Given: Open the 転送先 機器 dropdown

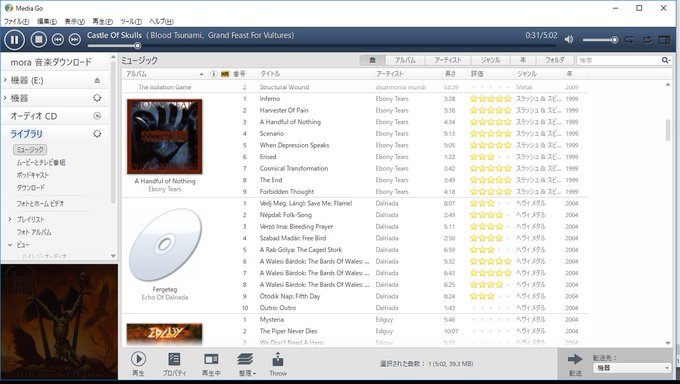Looking at the screenshot, I should coord(631,368).
